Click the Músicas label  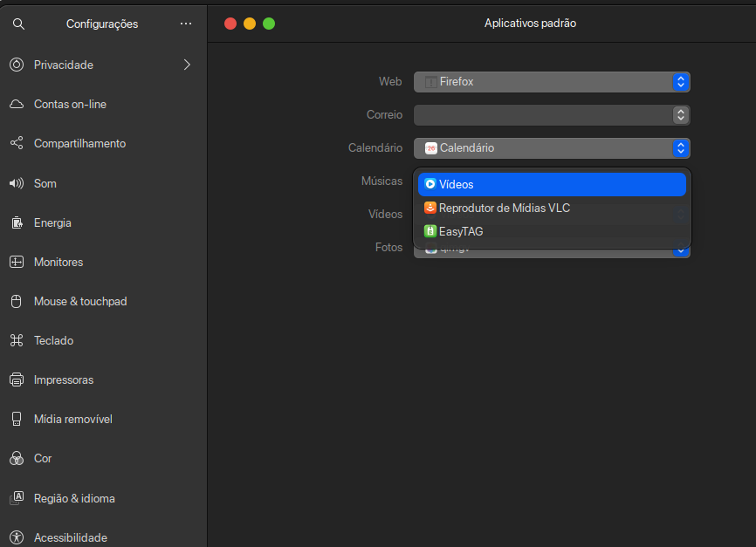point(381,181)
